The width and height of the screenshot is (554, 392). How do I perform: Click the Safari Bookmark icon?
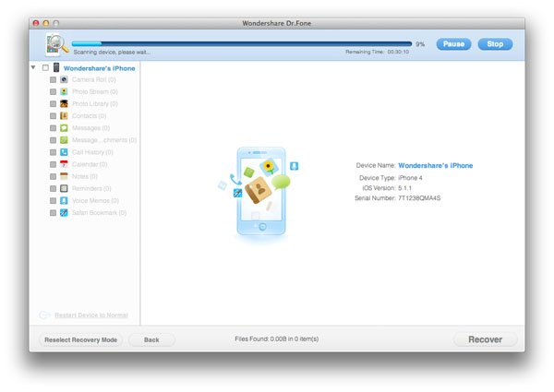click(64, 213)
